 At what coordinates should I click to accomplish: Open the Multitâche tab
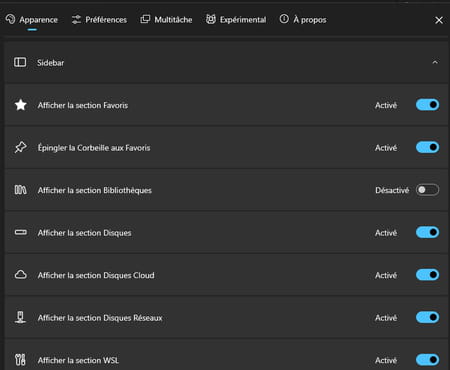(x=166, y=20)
